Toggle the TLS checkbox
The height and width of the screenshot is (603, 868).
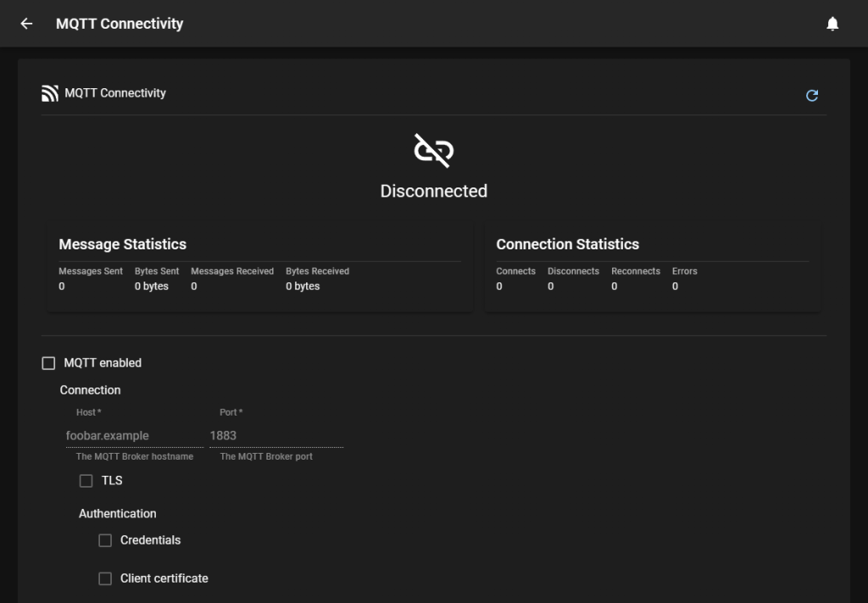click(x=86, y=481)
